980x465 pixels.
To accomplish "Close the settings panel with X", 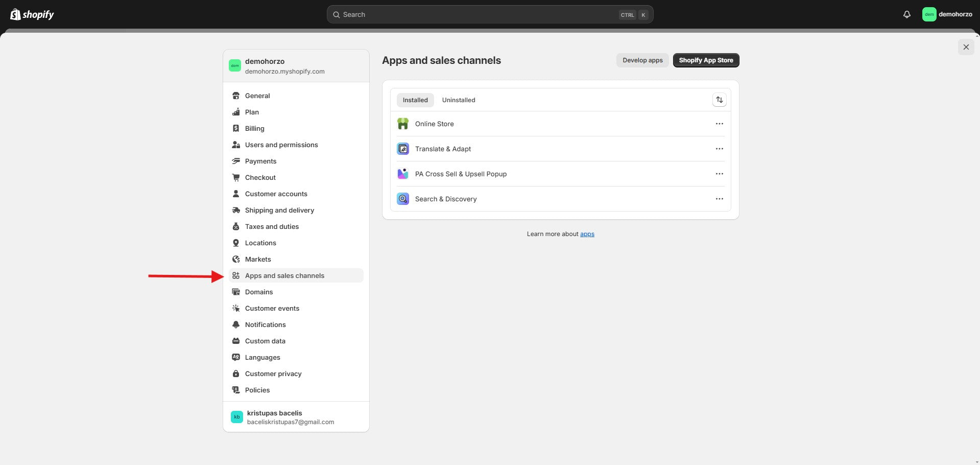I will 966,47.
